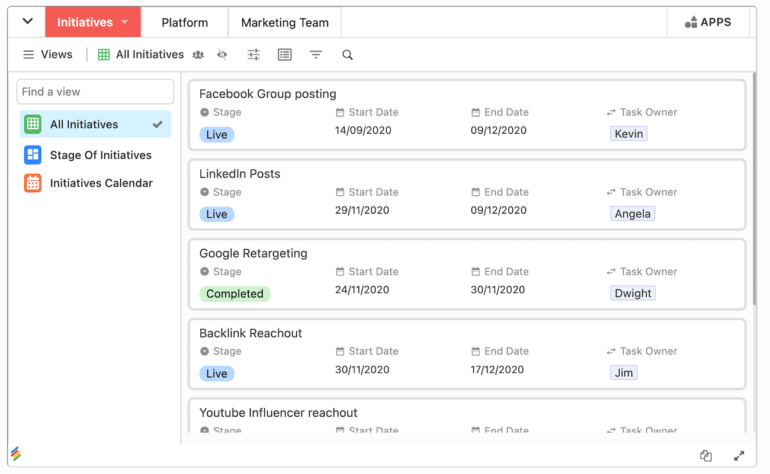This screenshot has width=770, height=474.
Task: Click End Date calendar icon in Facebook Group posting card
Action: point(475,112)
